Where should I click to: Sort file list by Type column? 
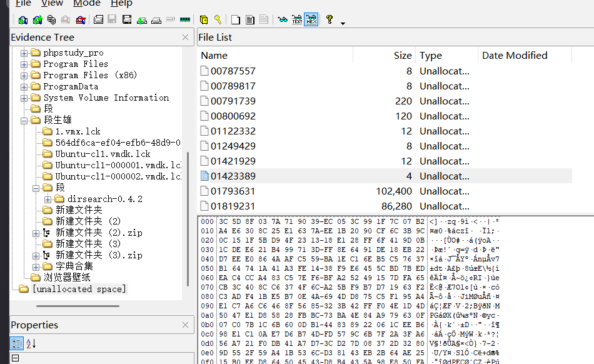tap(446, 55)
